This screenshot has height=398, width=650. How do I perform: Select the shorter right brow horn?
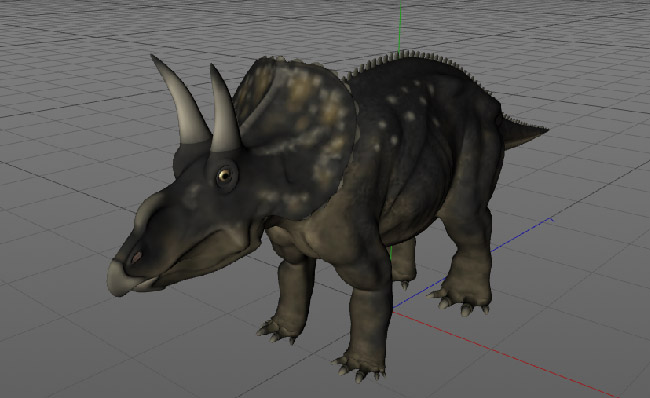(x=224, y=110)
